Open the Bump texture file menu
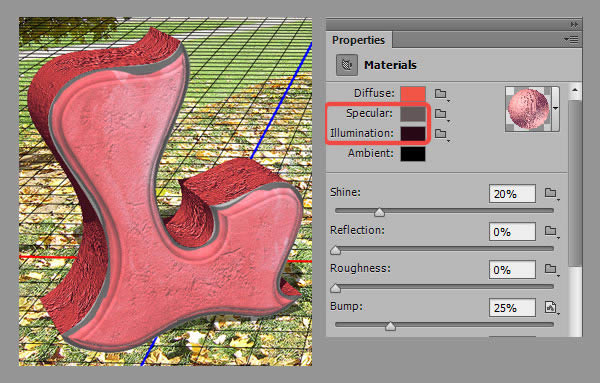Image resolution: width=600 pixels, height=383 pixels. pos(551,307)
